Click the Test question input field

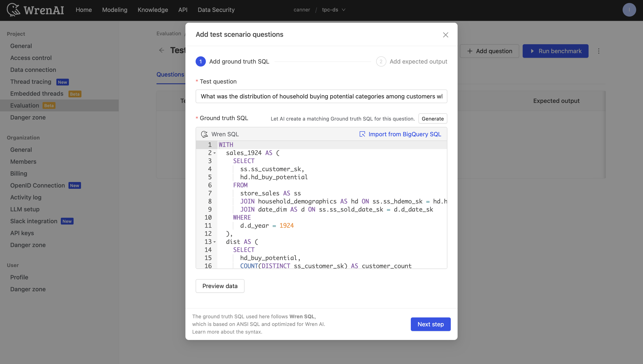tap(321, 96)
